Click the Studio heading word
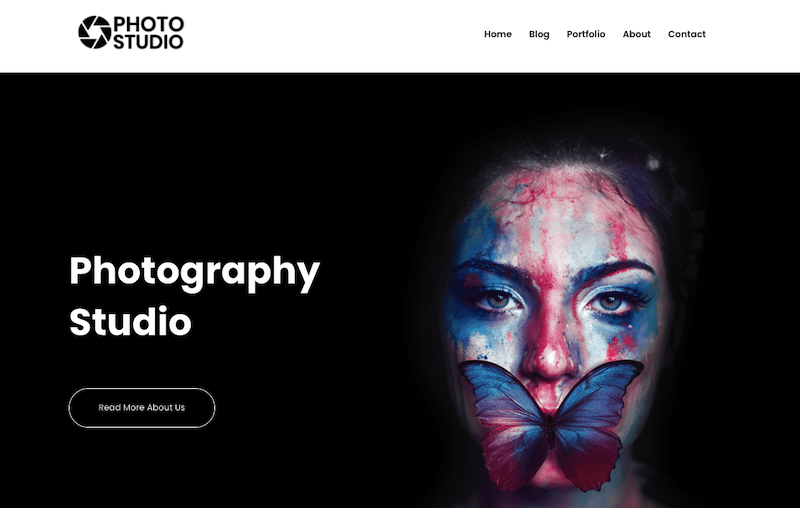800x508 pixels. tap(130, 321)
